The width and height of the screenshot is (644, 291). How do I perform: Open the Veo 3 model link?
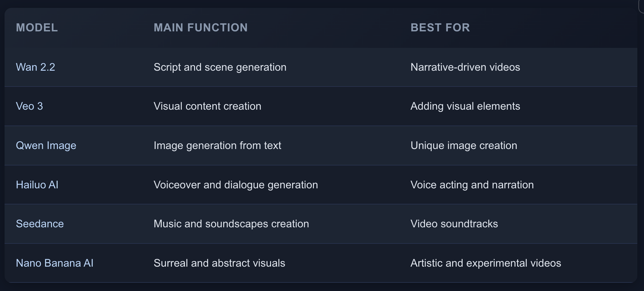click(29, 106)
